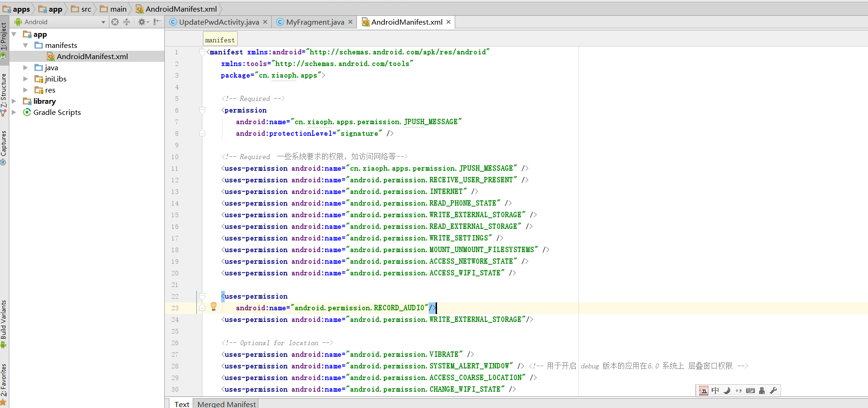868x408 pixels.
Task: Toggle half/full-width moon icon in IME bar
Action: pos(727,391)
